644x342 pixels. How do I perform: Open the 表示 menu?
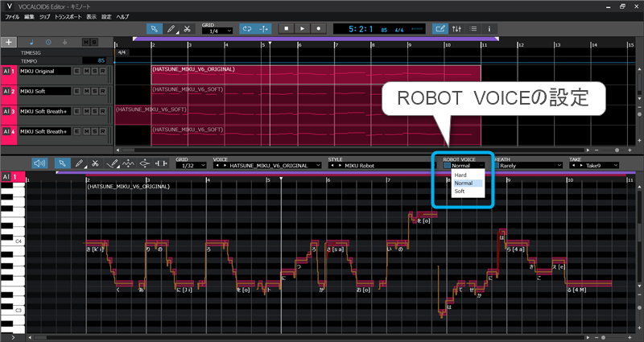(x=91, y=17)
